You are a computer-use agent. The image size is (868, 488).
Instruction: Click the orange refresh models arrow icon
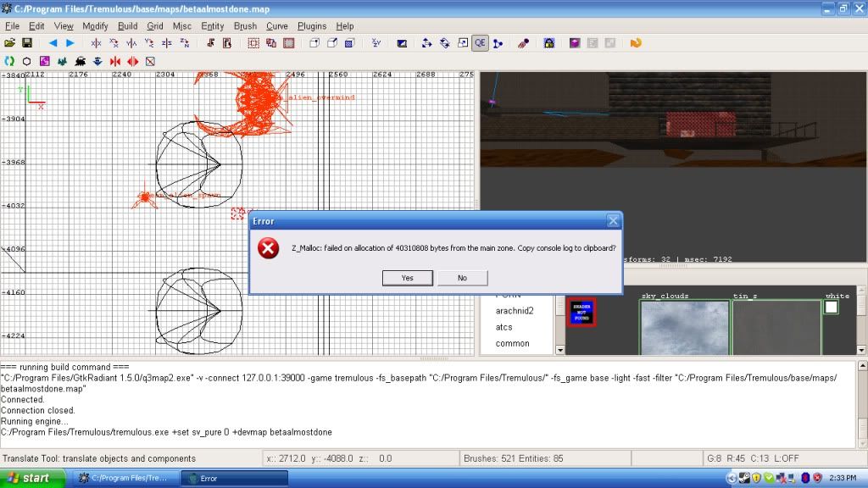(636, 43)
